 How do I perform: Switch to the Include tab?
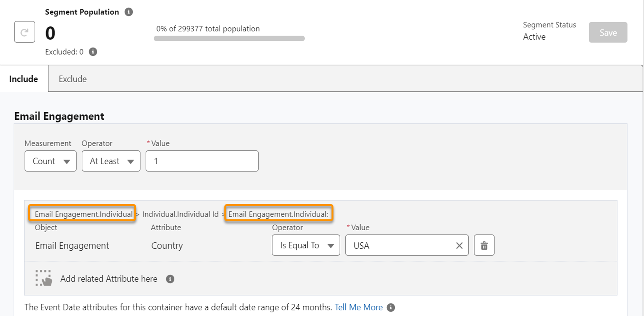click(24, 79)
